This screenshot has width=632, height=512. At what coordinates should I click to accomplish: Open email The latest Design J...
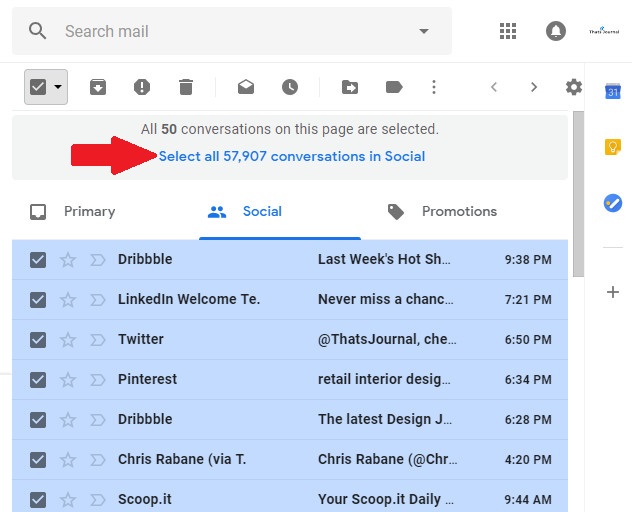pyautogui.click(x=385, y=419)
